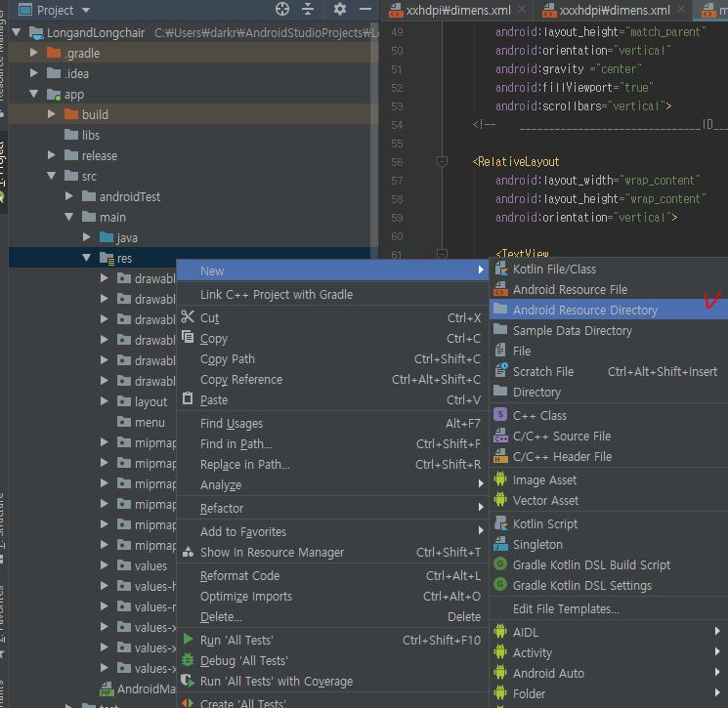This screenshot has width=728, height=708.
Task: Click Show In Resource Manager icon
Action: (188, 551)
